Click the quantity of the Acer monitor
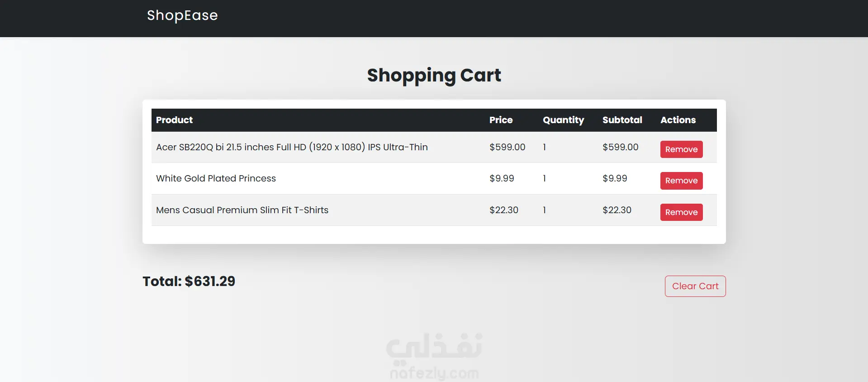The height and width of the screenshot is (382, 868). (x=545, y=147)
